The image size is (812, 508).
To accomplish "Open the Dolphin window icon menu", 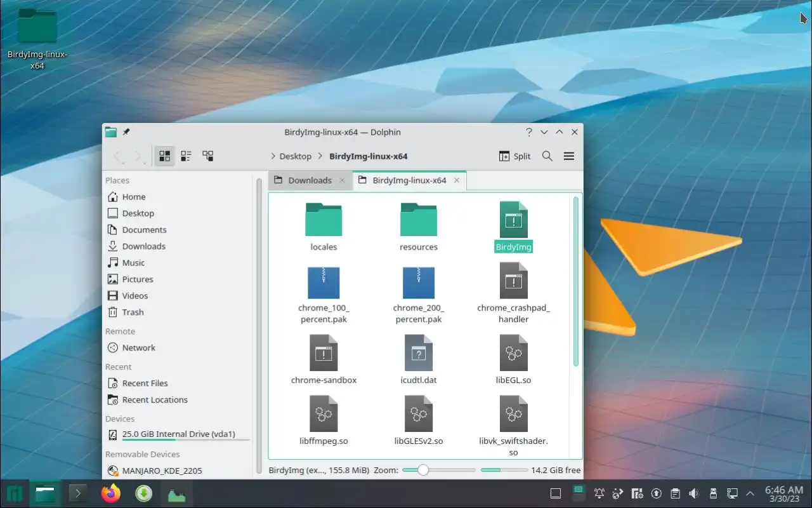I will [111, 132].
